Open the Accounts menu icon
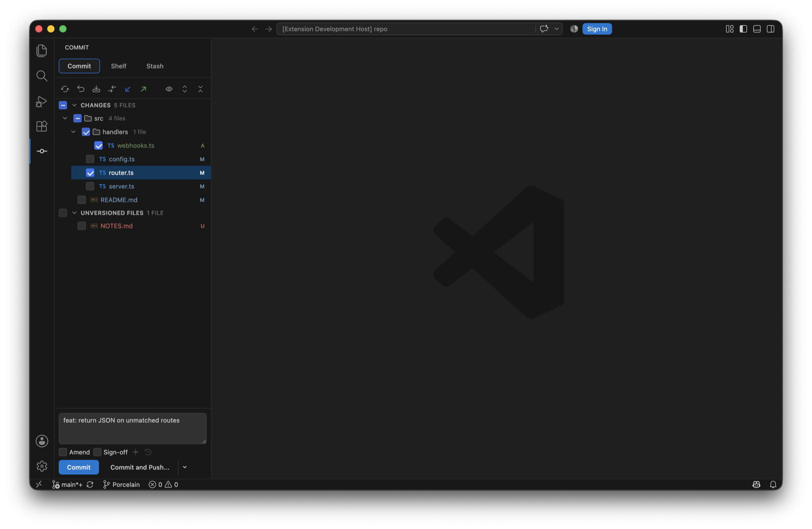 pos(42,441)
